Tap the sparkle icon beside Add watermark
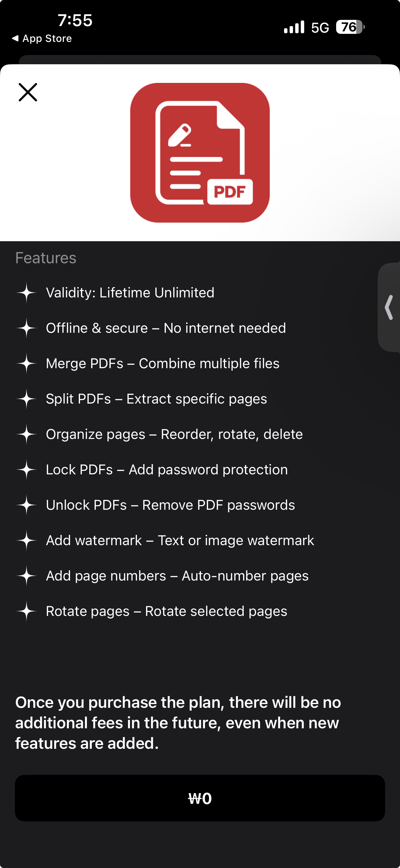 pos(27,540)
